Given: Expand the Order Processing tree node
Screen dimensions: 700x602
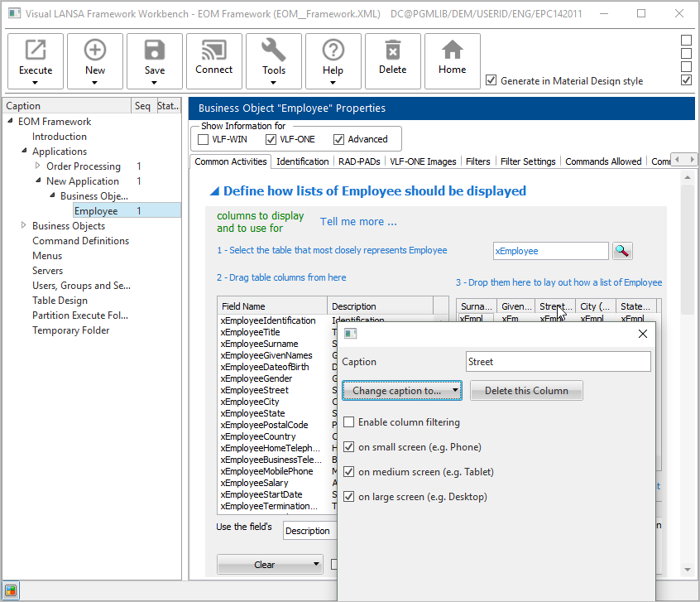Looking at the screenshot, I should 38,166.
